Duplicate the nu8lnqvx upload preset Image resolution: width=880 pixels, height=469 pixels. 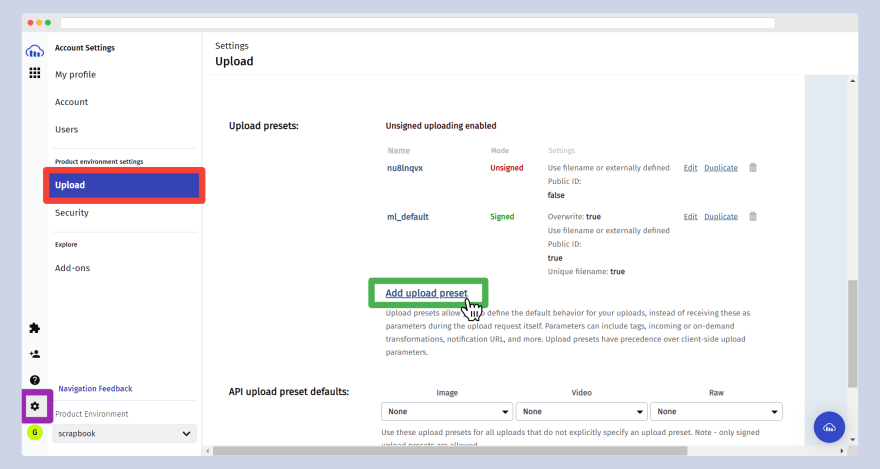tap(721, 168)
